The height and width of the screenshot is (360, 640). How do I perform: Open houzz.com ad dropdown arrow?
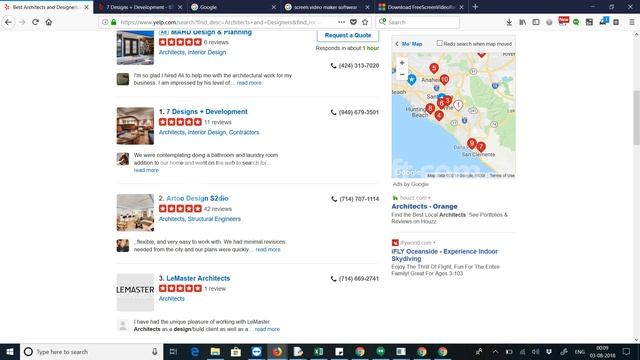point(429,198)
